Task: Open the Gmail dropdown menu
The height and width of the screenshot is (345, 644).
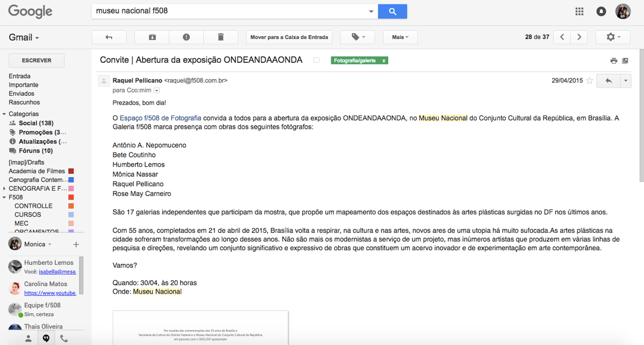Action: pyautogui.click(x=24, y=37)
